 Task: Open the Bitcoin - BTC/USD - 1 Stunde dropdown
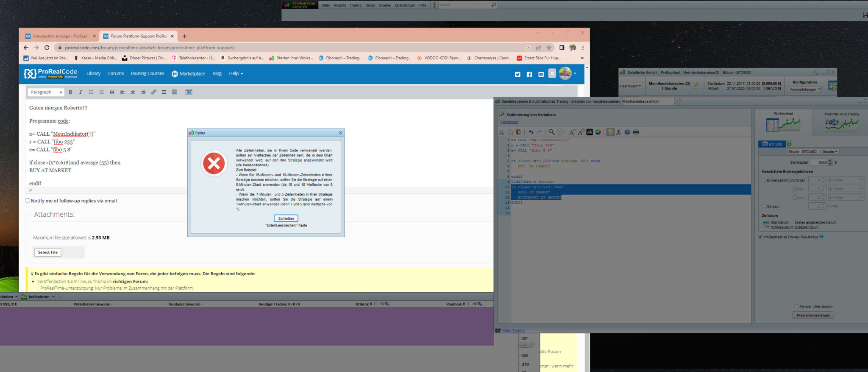pos(813,151)
